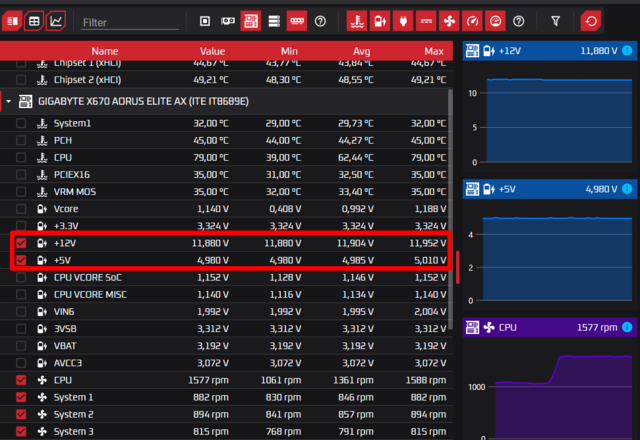Click the info icon on +12V graph
This screenshot has width=640, height=440.
pos(626,49)
